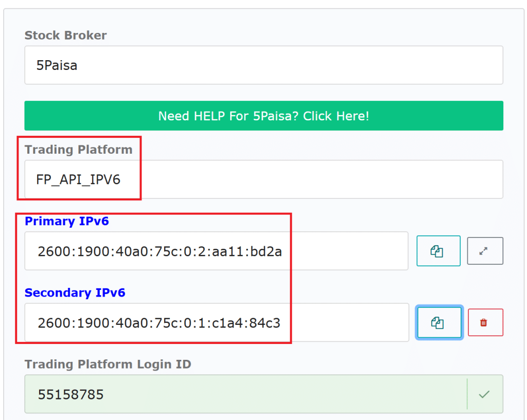
Task: Click the Trading Platform Login ID label
Action: pyautogui.click(x=108, y=364)
